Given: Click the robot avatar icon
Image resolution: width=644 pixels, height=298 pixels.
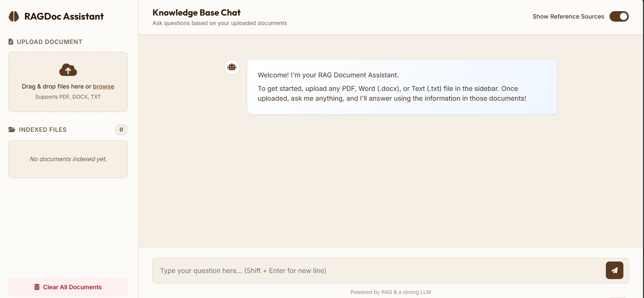Looking at the screenshot, I should click(232, 67).
